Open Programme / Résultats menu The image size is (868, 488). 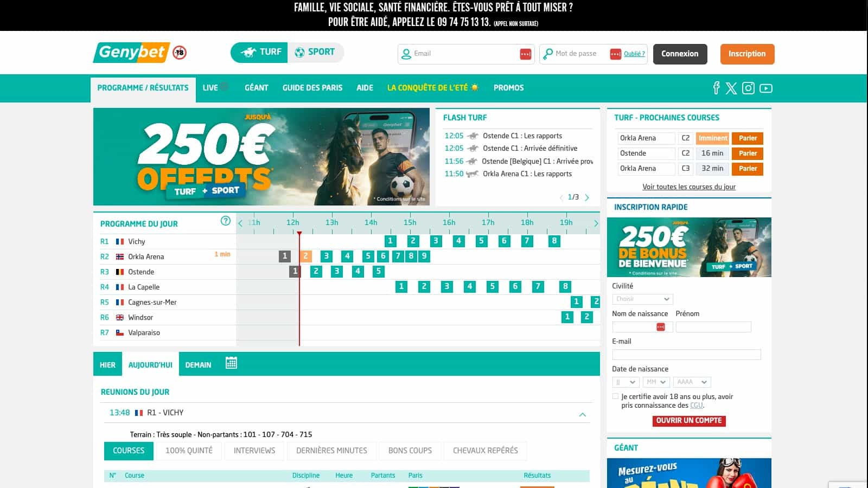click(x=143, y=88)
